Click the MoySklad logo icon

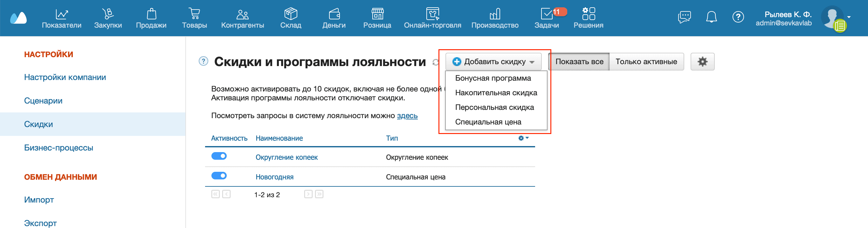[18, 18]
